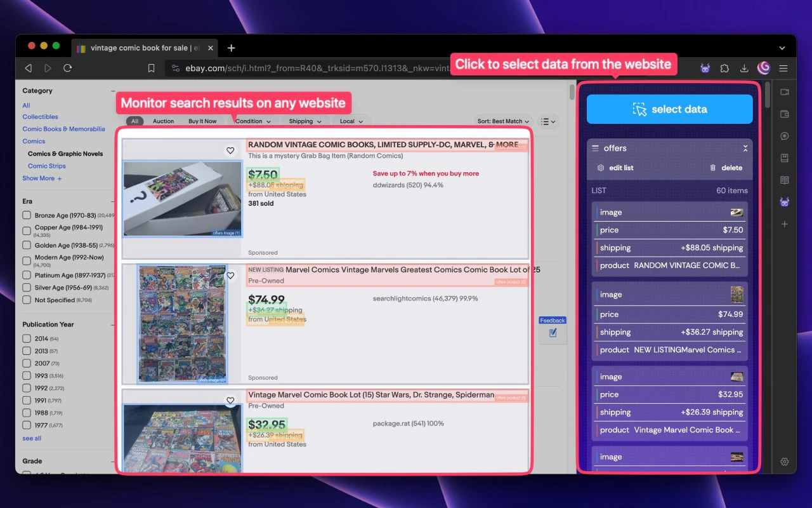Open the Local filter dropdown
Viewport: 812px width, 508px height.
coord(351,121)
